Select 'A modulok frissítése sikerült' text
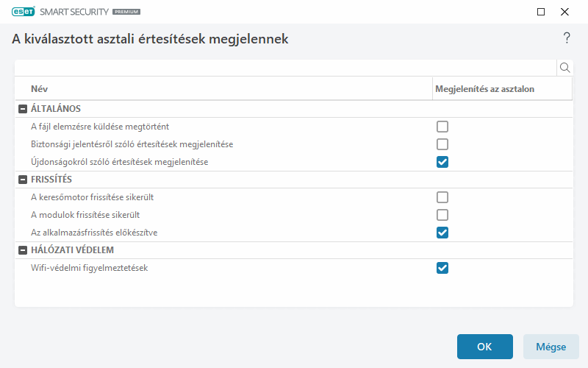Image resolution: width=588 pixels, height=368 pixels. 85,215
